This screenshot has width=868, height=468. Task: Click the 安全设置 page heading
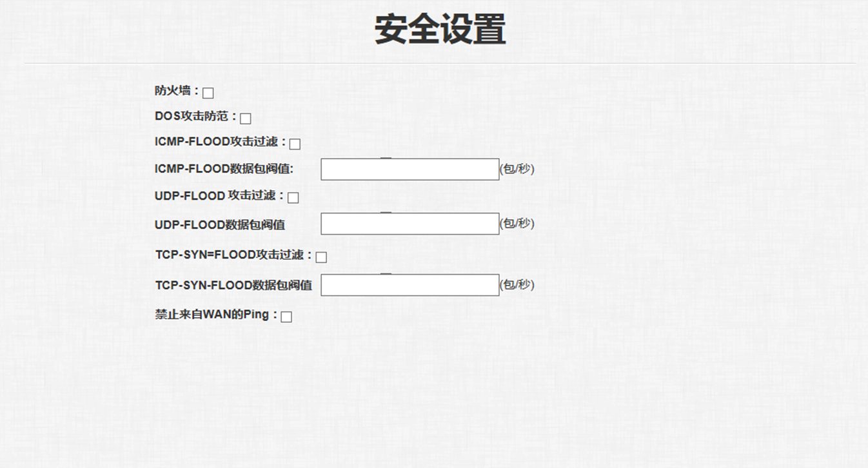pos(440,30)
